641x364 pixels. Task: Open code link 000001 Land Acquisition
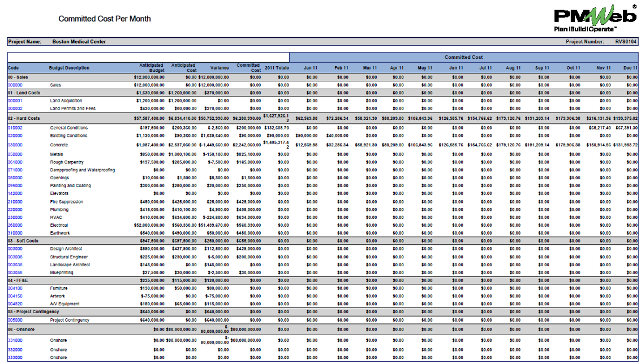click(x=15, y=101)
